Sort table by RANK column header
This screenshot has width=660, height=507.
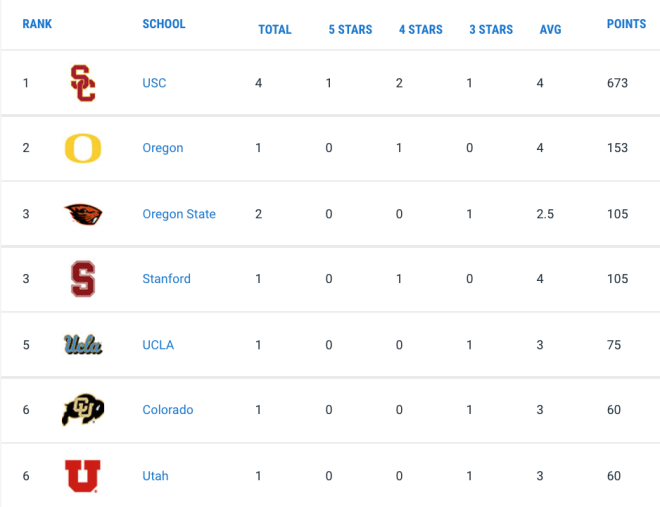tap(37, 24)
